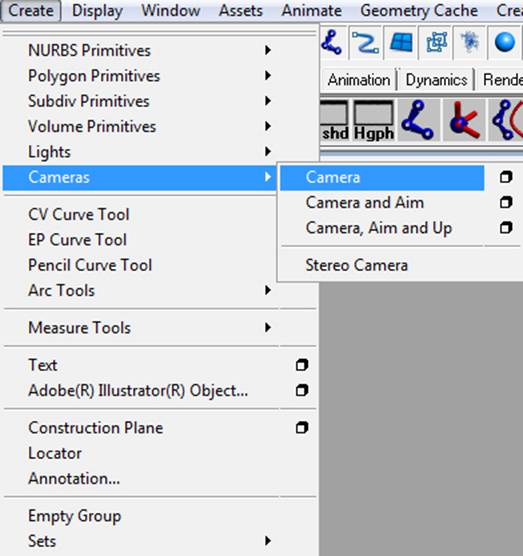Open option box for Camera and Aim
The height and width of the screenshot is (556, 523).
[506, 202]
